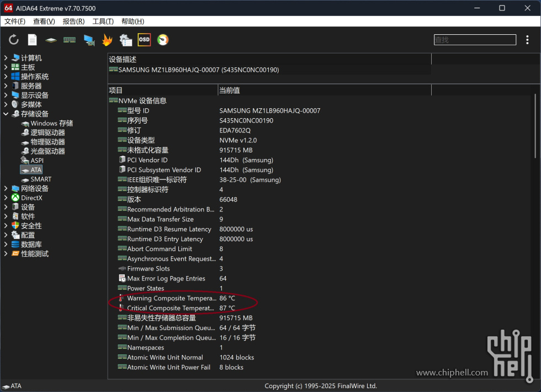Collapse the 存储设备 tree node

(x=6, y=114)
